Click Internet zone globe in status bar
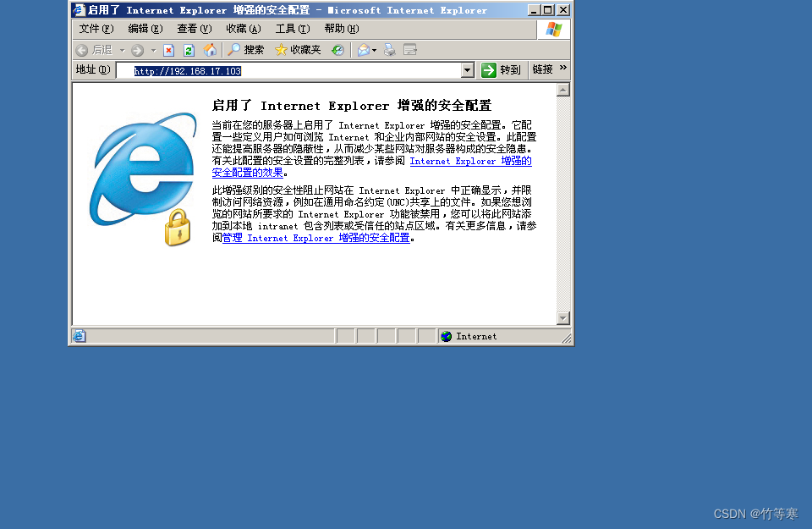 tap(446, 336)
